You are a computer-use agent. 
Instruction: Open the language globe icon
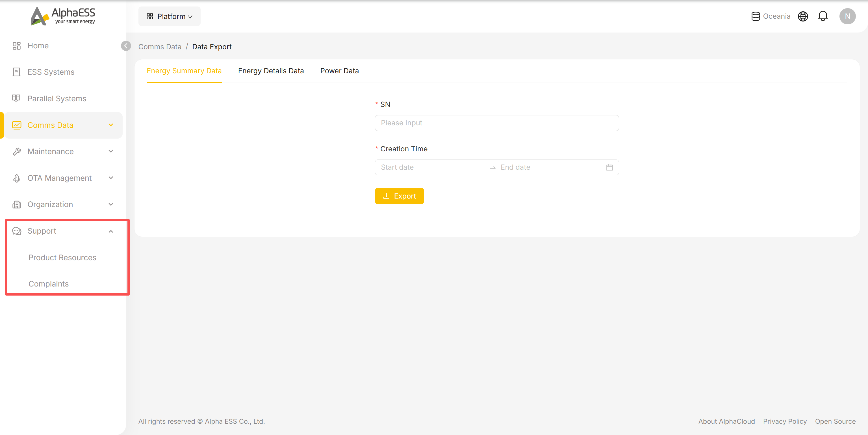803,16
